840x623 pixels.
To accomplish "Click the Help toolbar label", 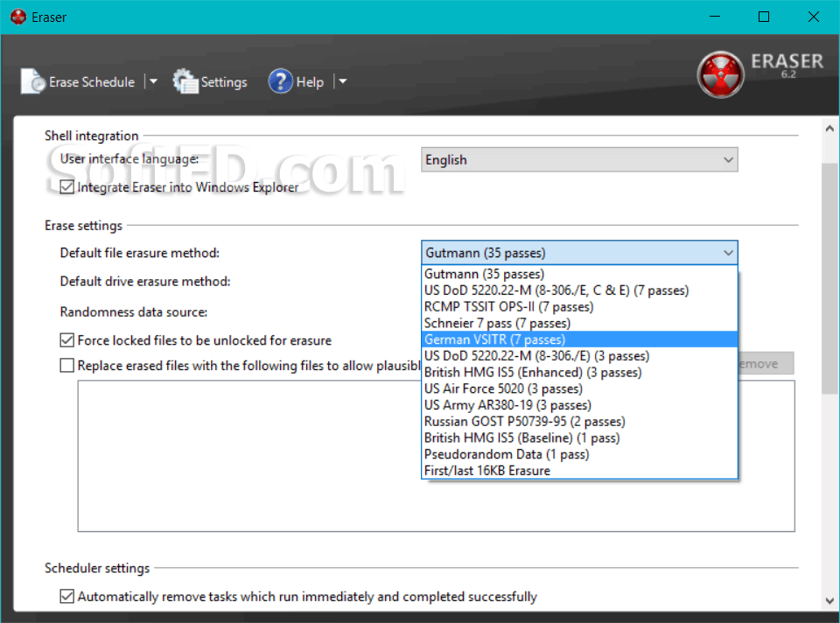I will coord(310,82).
